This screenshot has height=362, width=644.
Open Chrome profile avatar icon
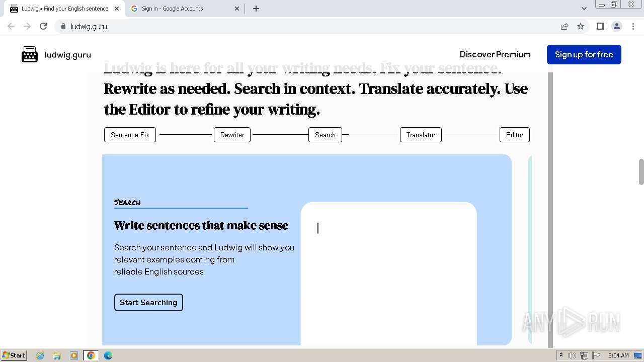(616, 26)
